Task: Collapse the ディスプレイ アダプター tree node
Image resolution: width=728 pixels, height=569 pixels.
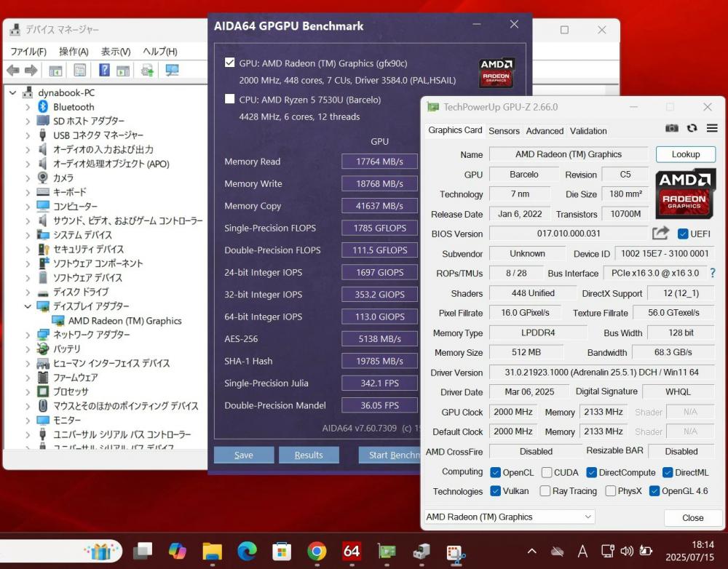Action: (x=28, y=306)
